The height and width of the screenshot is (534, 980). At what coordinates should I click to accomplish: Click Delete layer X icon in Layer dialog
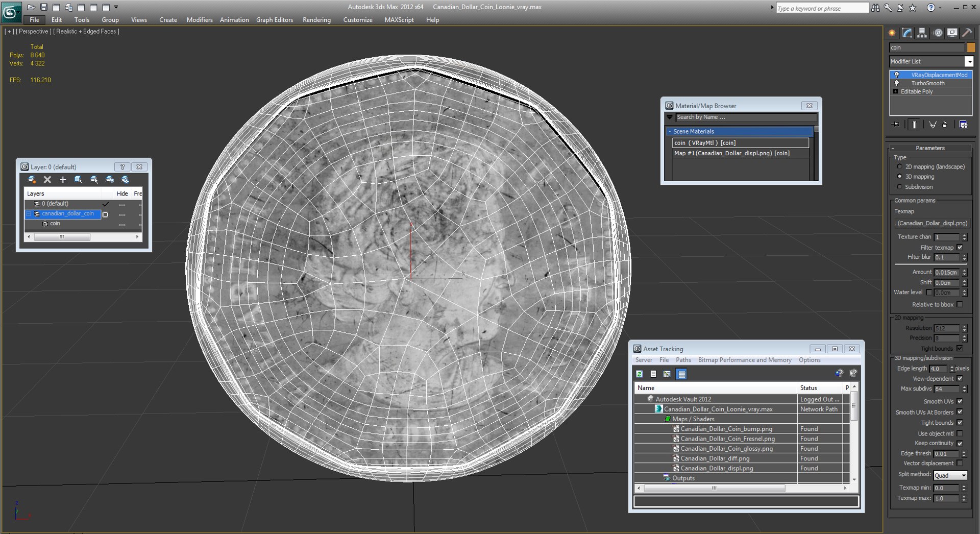click(47, 180)
